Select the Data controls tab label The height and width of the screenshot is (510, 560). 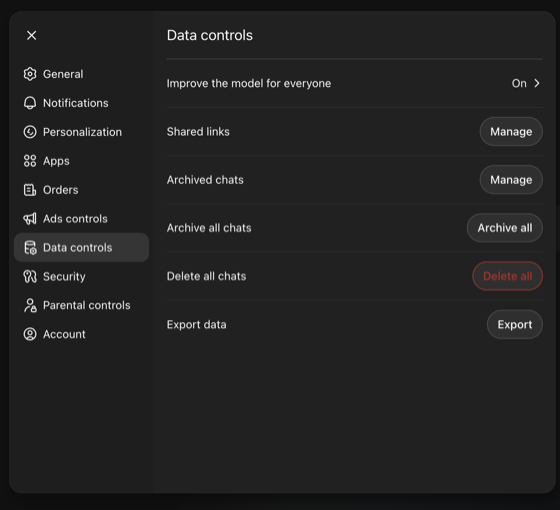pyautogui.click(x=78, y=248)
